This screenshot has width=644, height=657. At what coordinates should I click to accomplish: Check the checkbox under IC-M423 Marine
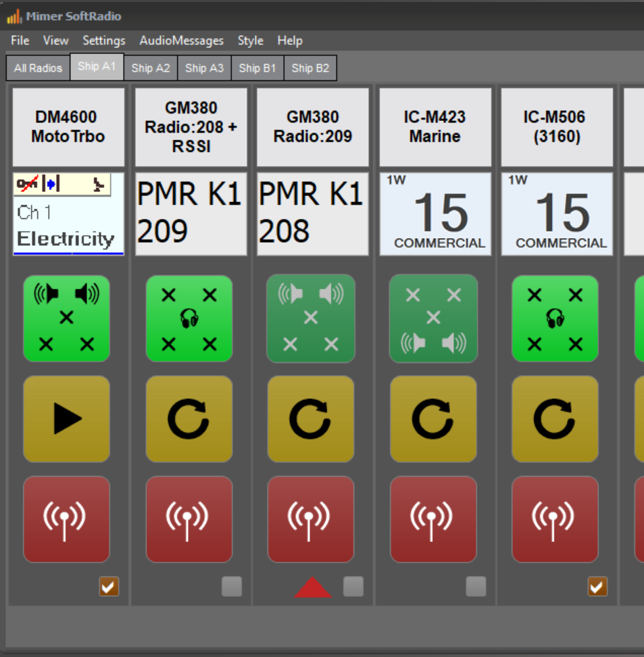[x=476, y=587]
